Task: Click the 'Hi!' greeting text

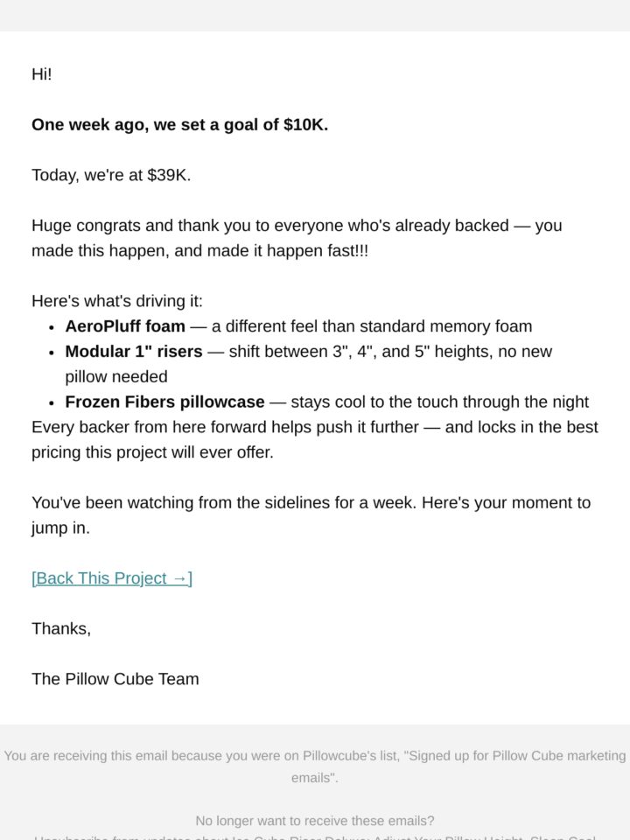Action: pyautogui.click(x=42, y=73)
